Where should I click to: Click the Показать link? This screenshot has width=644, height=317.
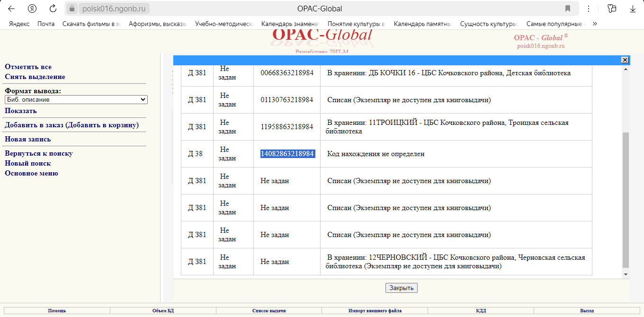coord(21,111)
